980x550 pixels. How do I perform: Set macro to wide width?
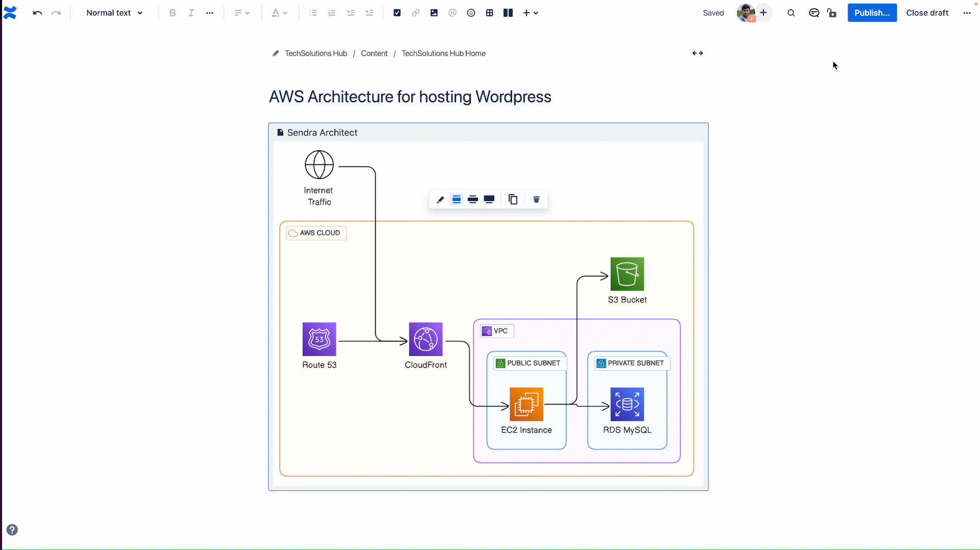pyautogui.click(x=473, y=200)
